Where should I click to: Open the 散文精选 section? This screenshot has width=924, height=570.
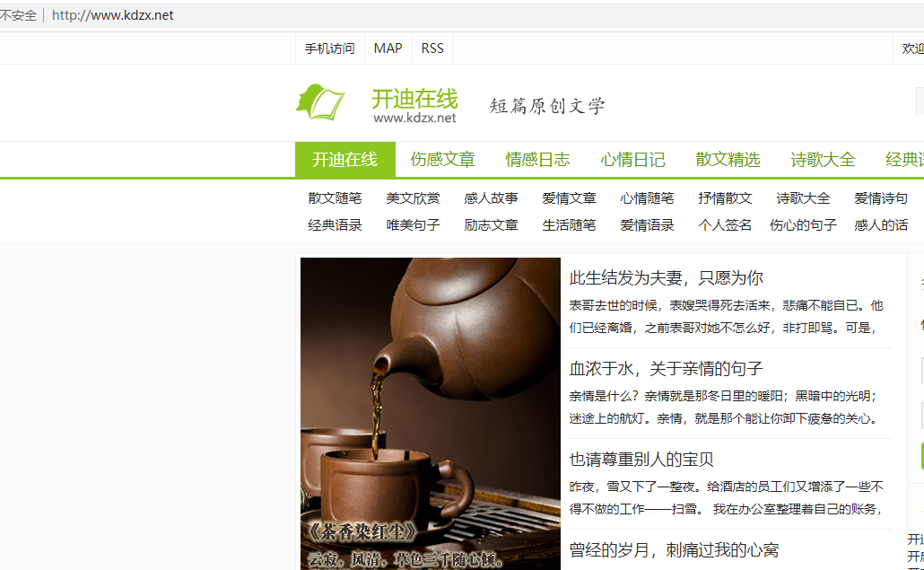727,159
